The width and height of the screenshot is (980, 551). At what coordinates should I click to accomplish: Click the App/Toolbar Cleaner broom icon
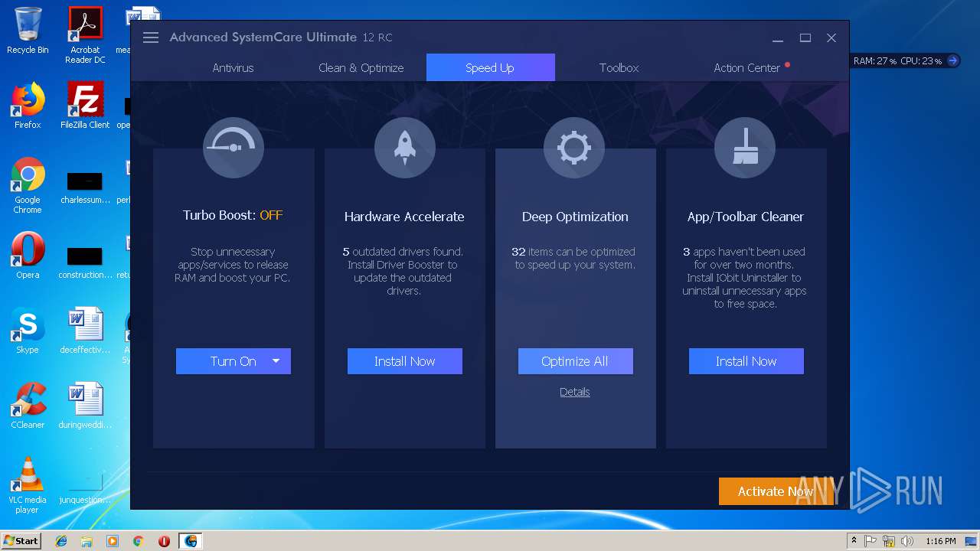tap(745, 148)
